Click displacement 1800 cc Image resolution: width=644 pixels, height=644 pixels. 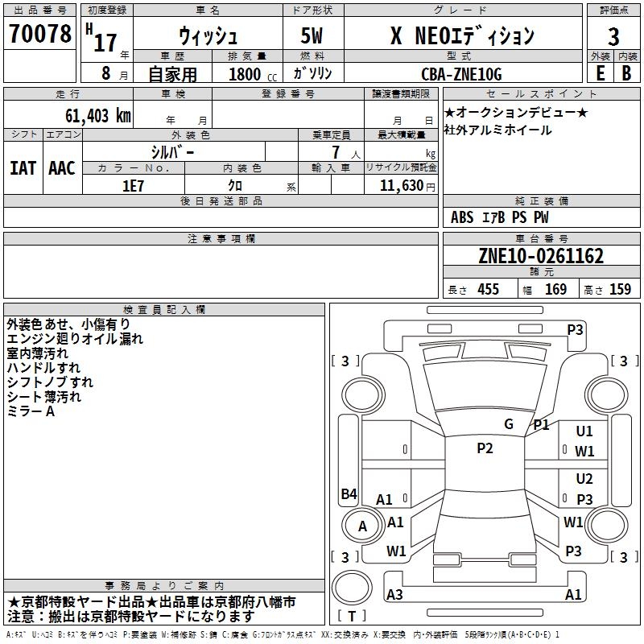[x=253, y=74]
